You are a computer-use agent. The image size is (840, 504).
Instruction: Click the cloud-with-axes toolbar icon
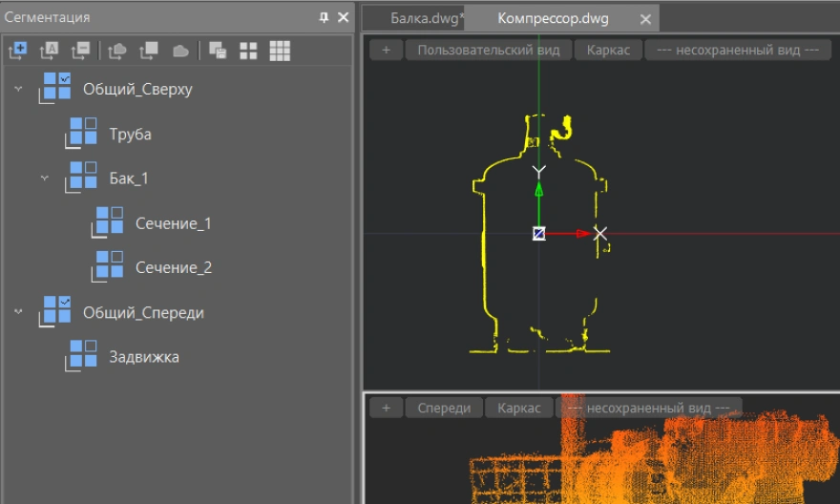(x=117, y=52)
